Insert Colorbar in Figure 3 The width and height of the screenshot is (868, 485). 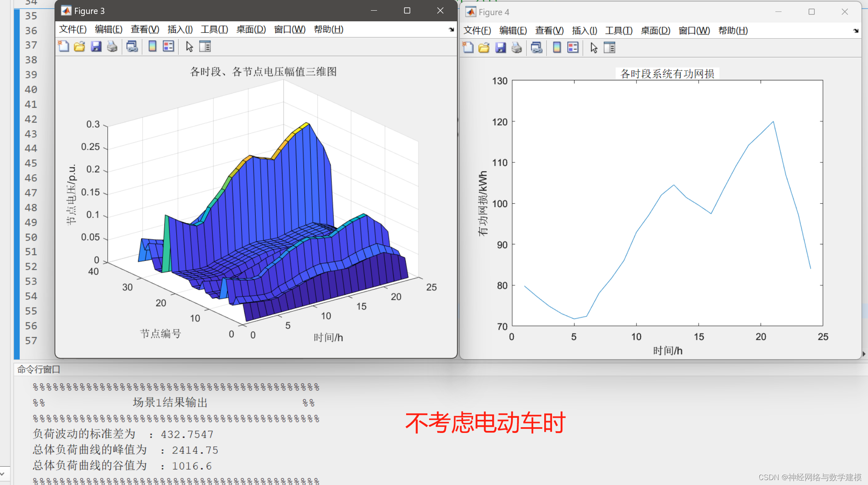152,46
